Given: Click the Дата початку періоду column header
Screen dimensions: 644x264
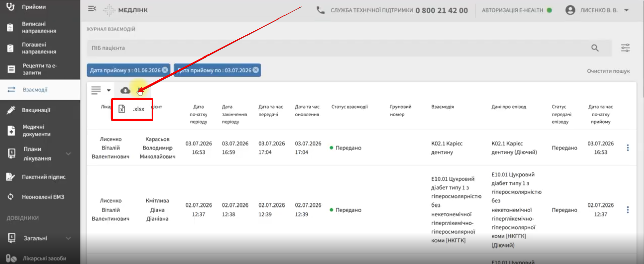Looking at the screenshot, I should [x=198, y=114].
